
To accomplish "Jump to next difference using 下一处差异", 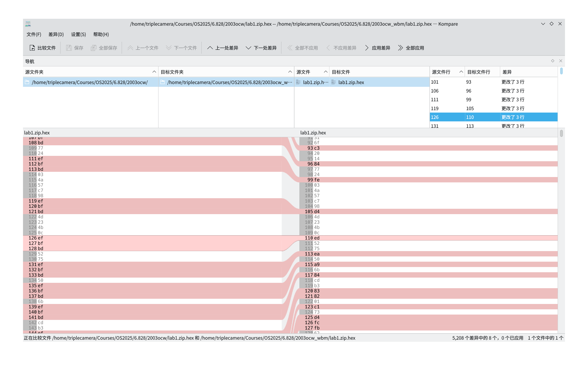I will pos(261,48).
